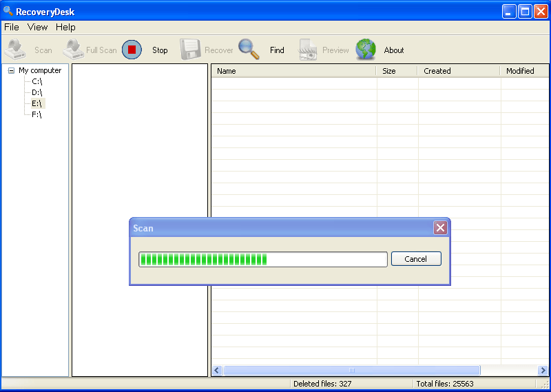The width and height of the screenshot is (551, 392).
Task: Click the window resize grip corner
Action: [544, 385]
